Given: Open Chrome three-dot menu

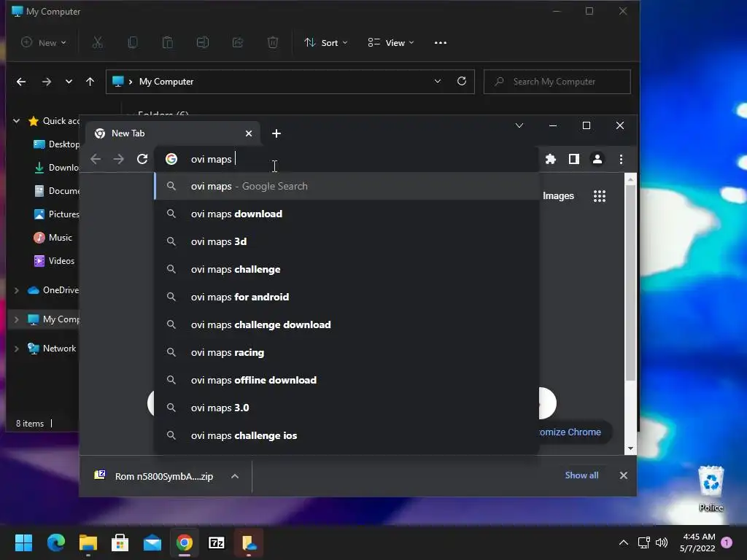Looking at the screenshot, I should (621, 159).
